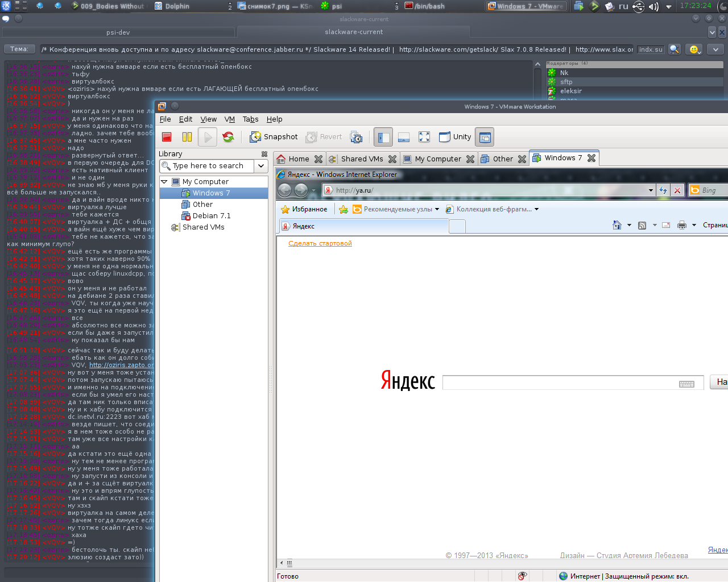Open the Psi smiley emoticon picker
Viewport: 728px width, 582px height.
pyautogui.click(x=694, y=49)
